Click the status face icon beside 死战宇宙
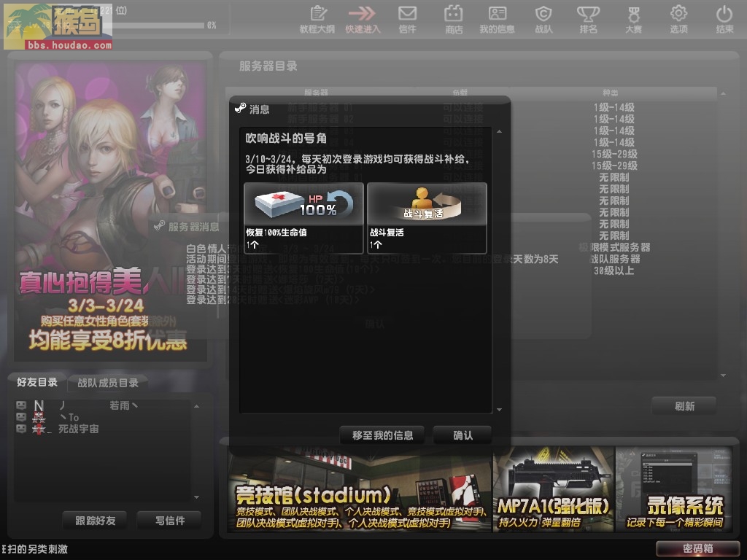 click(x=21, y=429)
